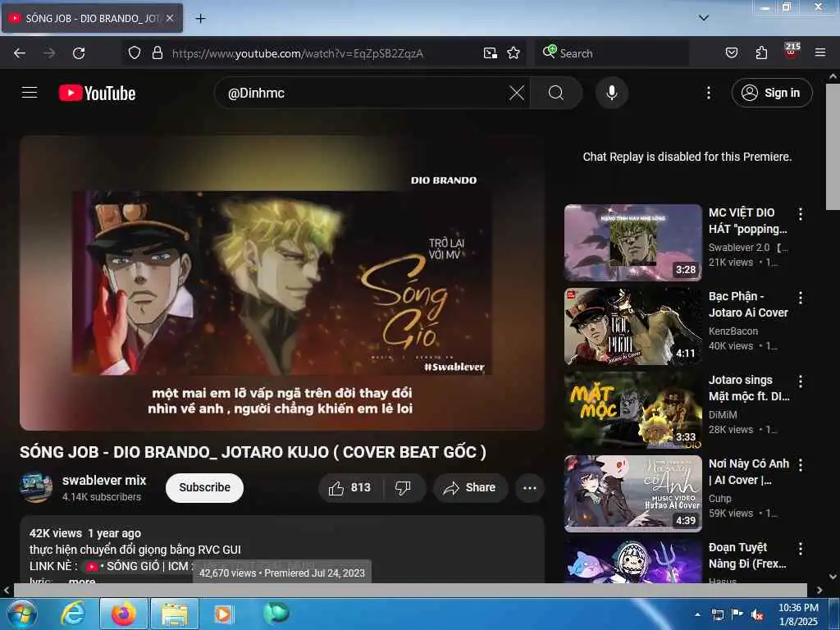Bookmark this page with the star icon
This screenshot has height=630, width=840.
(514, 52)
